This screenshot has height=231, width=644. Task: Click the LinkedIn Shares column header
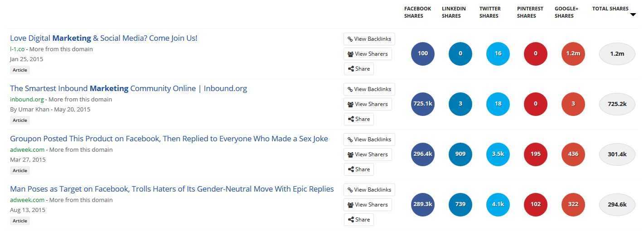(x=454, y=12)
